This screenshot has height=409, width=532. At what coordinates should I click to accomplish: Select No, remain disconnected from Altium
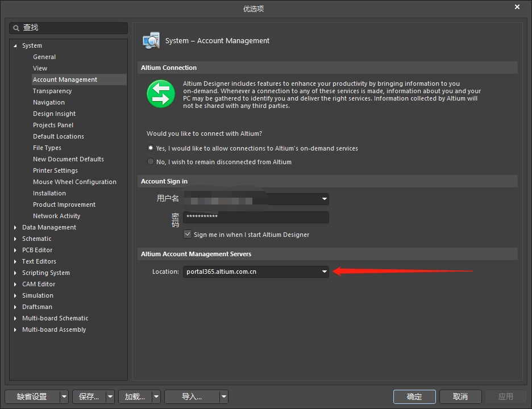click(150, 161)
